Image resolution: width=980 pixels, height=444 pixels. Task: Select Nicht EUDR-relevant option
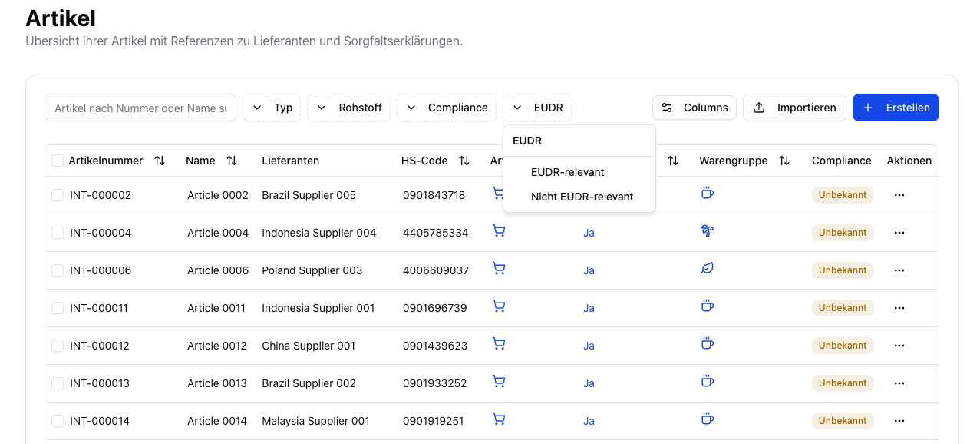click(582, 197)
